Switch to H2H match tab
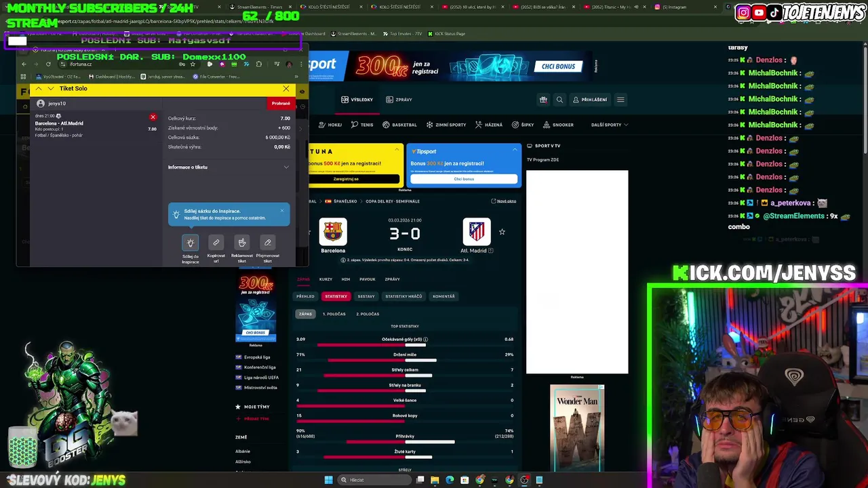 click(x=346, y=279)
